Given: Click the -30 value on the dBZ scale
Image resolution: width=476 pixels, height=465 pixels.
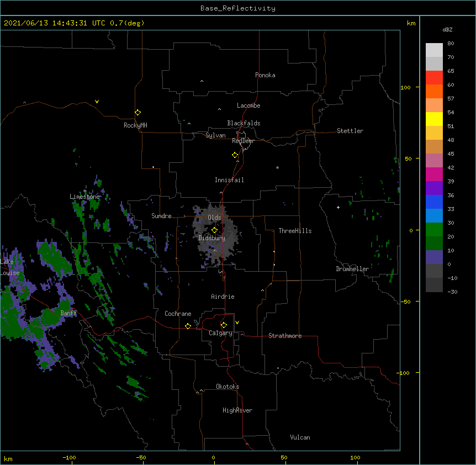Looking at the screenshot, I should (452, 292).
